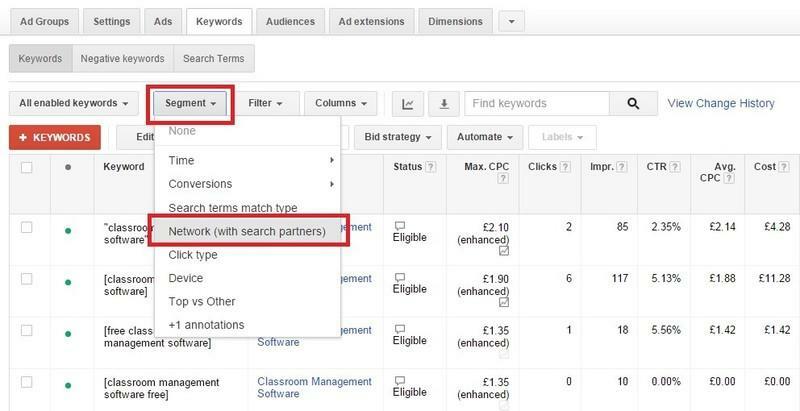Expand the Conversions submenu
This screenshot has width=800, height=411.
coord(247,184)
